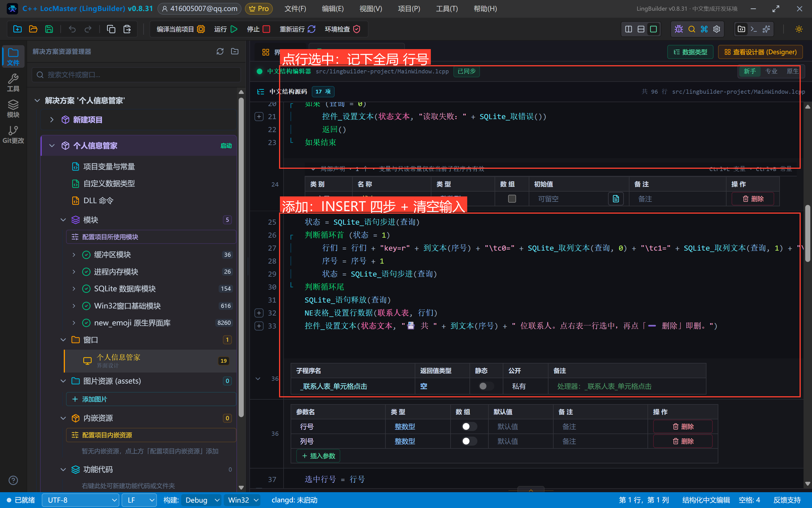Open the terminal prompt icon
This screenshot has width=812, height=508.
coord(754,29)
